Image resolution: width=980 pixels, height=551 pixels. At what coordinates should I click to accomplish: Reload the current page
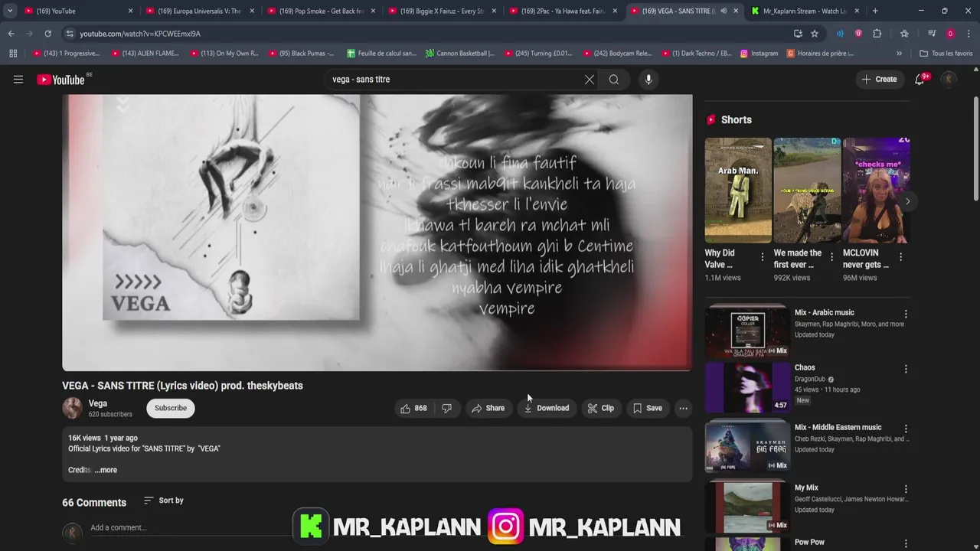47,34
